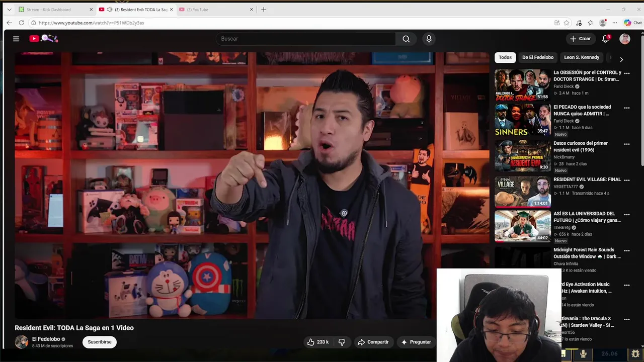The height and width of the screenshot is (362, 644).
Task: Close the third YouTube tab
Action: coord(252,10)
